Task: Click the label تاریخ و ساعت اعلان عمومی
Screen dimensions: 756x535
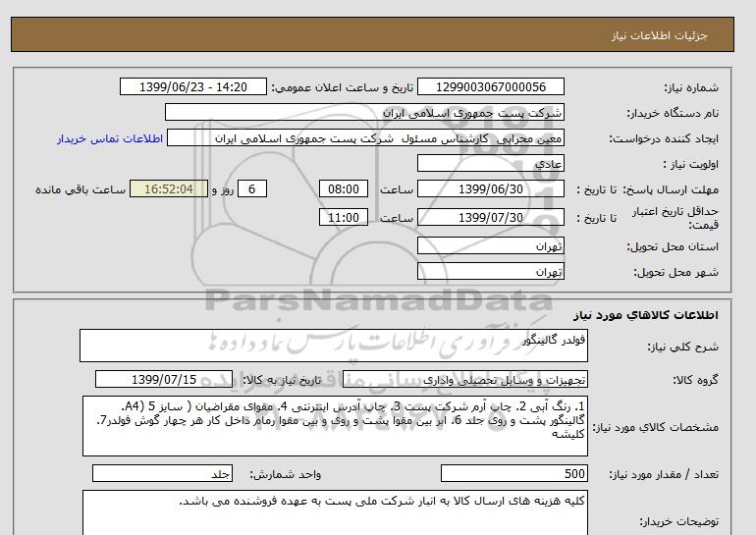Action: pyautogui.click(x=343, y=87)
